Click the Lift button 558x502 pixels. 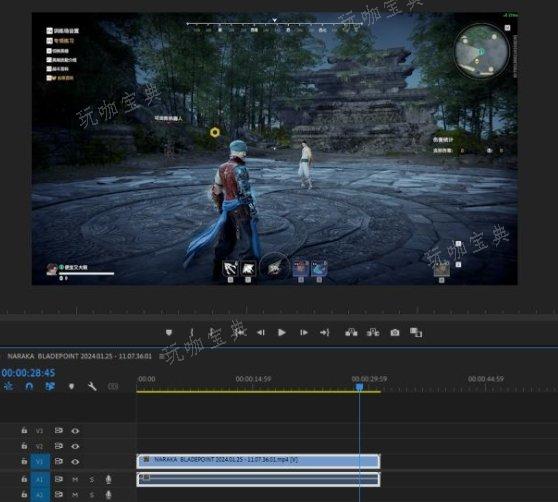[351, 332]
